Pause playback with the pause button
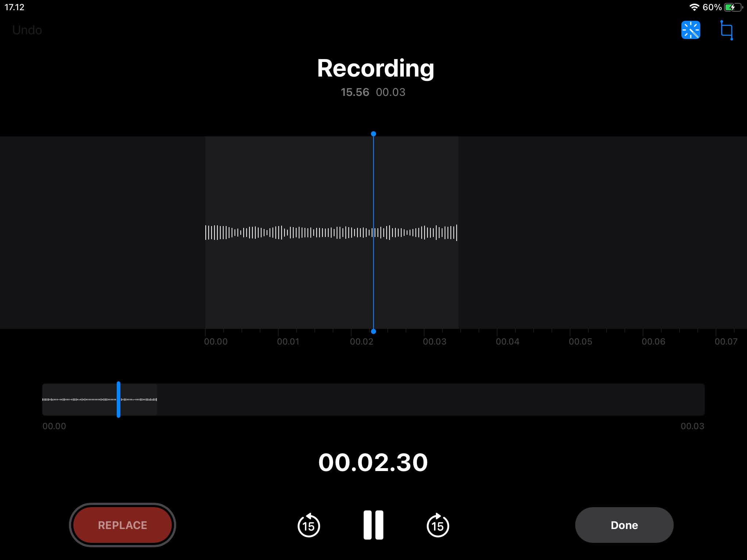This screenshot has height=560, width=747. [373, 525]
